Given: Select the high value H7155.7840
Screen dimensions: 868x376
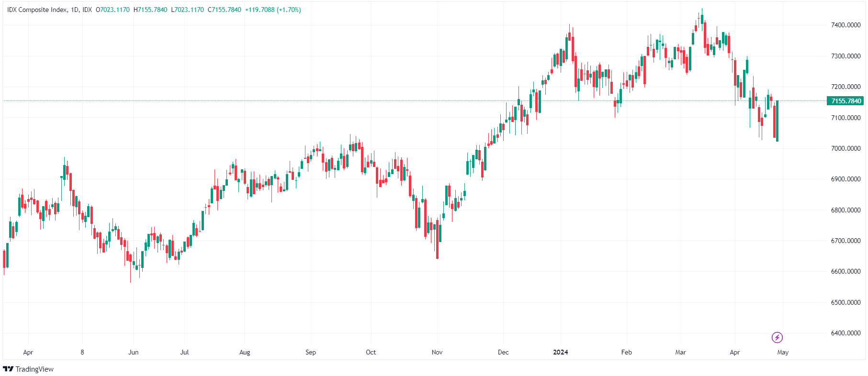Looking at the screenshot, I should click(x=150, y=10).
